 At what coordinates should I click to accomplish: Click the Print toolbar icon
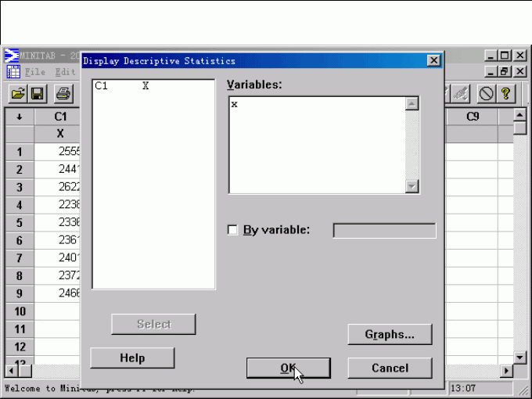63,94
